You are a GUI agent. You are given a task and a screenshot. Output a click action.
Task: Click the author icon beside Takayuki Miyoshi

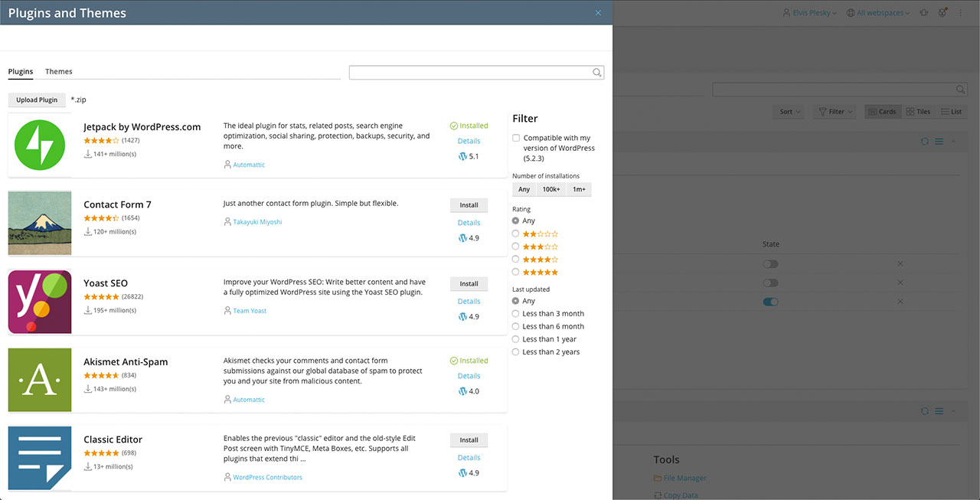[x=227, y=222]
